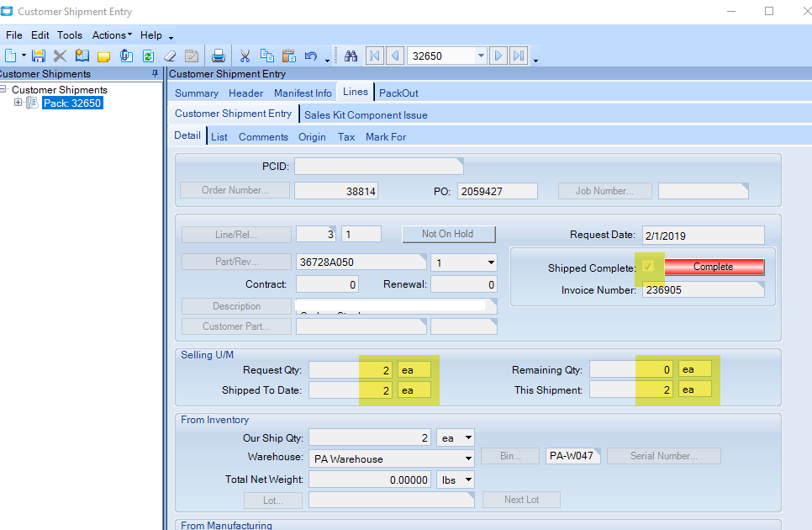The image size is (812, 530).
Task: Click the Refresh green arrows icon
Action: point(148,56)
